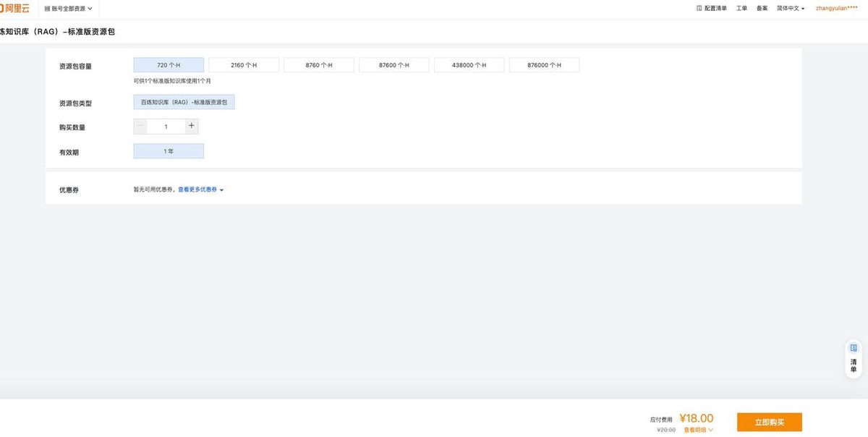868x437 pixels.
Task: Select the 1年 validity period option
Action: 169,151
